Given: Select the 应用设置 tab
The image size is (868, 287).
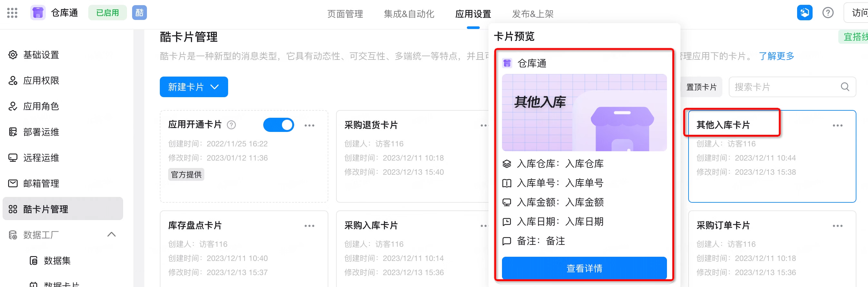Looking at the screenshot, I should point(473,14).
